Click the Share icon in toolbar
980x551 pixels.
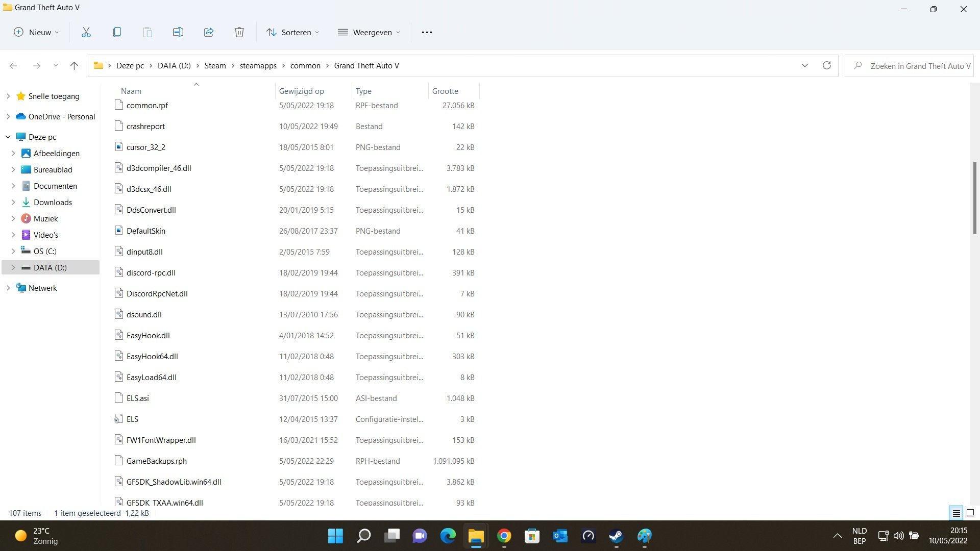coord(208,32)
